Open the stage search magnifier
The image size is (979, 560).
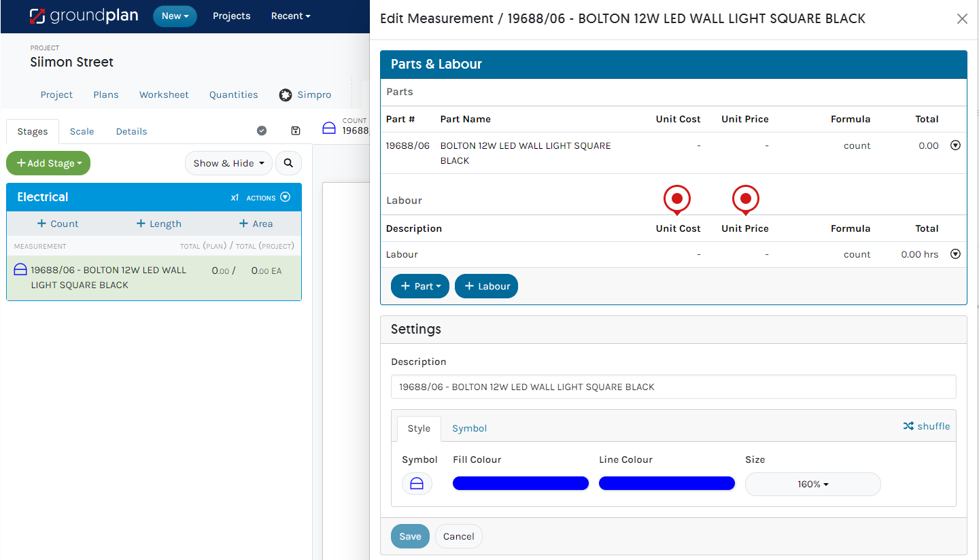click(x=288, y=163)
